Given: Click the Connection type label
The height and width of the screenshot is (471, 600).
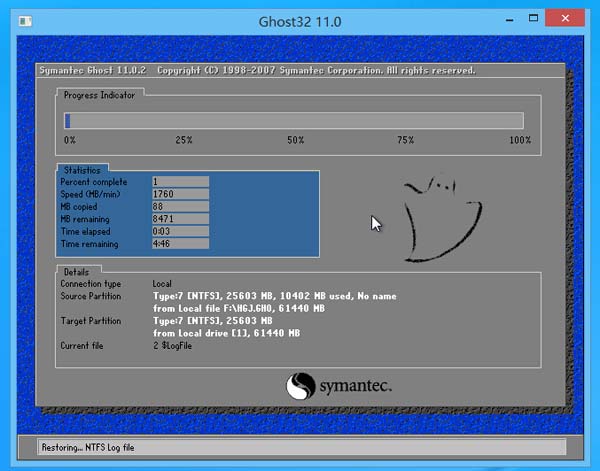Looking at the screenshot, I should [x=91, y=284].
